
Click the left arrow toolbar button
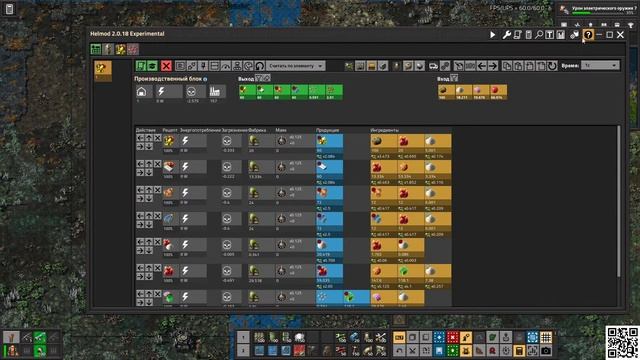482,66
